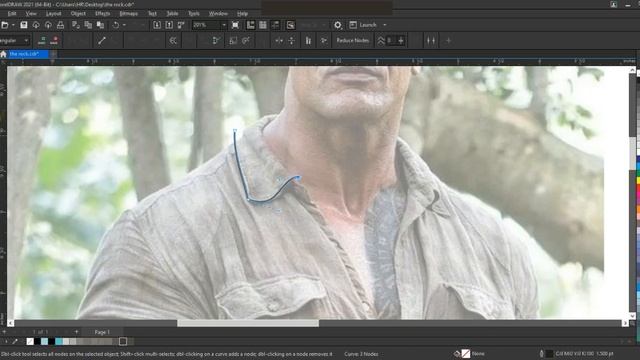Screen dimensions: 640x360
Task: Click the Undo arrow icon
Action: 116,25
